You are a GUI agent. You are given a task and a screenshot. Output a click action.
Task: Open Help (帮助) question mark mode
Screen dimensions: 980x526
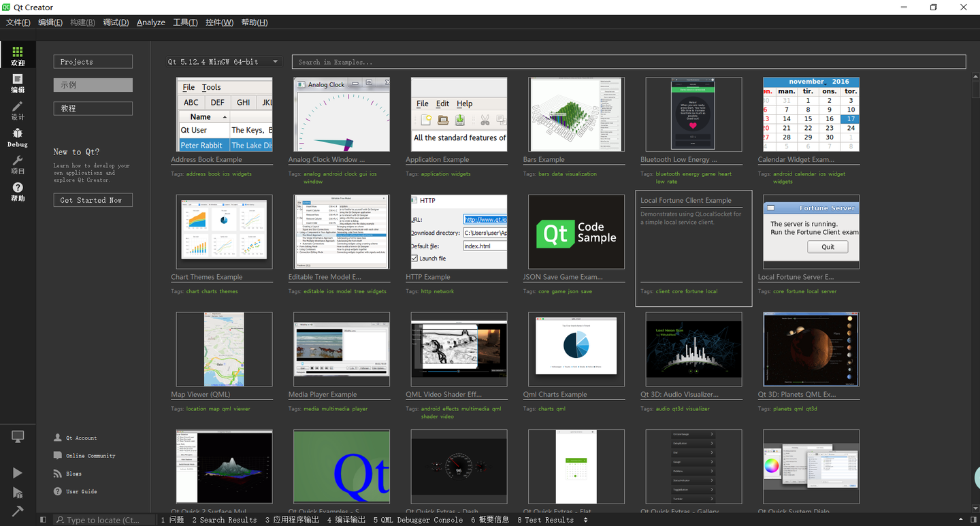pyautogui.click(x=18, y=192)
